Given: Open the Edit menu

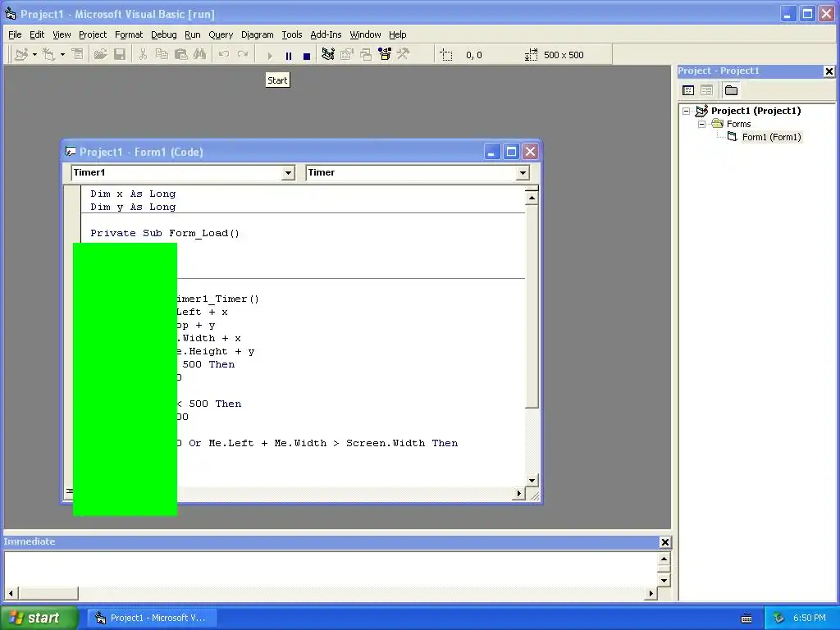Looking at the screenshot, I should click(x=37, y=34).
